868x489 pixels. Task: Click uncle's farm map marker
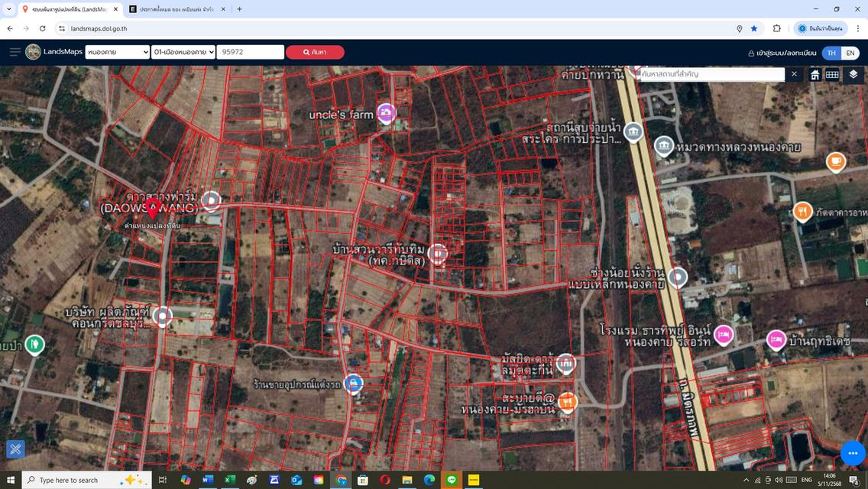(x=387, y=113)
